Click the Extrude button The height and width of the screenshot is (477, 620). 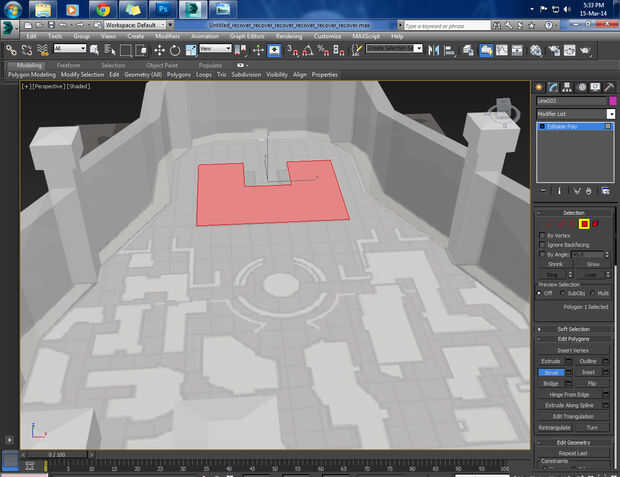pos(550,360)
